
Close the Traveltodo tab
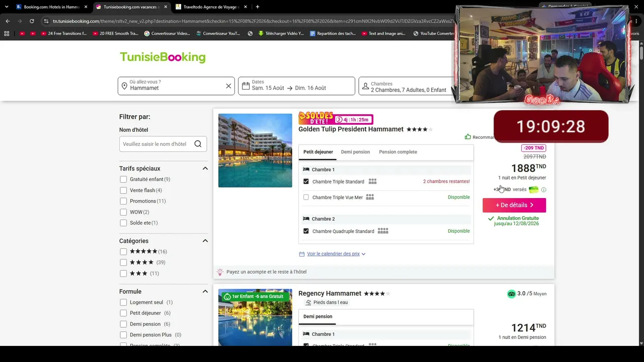click(x=246, y=7)
